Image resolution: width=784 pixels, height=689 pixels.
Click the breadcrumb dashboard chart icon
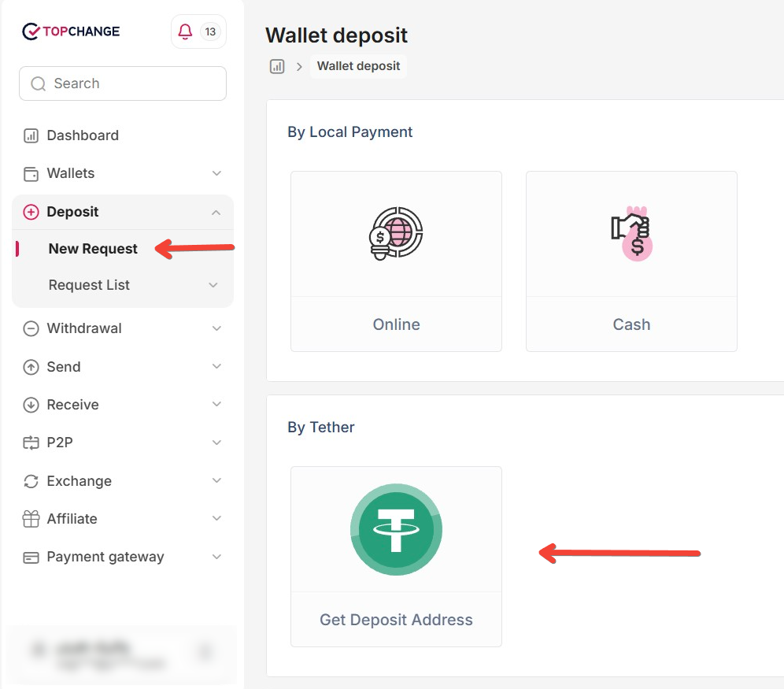(277, 66)
